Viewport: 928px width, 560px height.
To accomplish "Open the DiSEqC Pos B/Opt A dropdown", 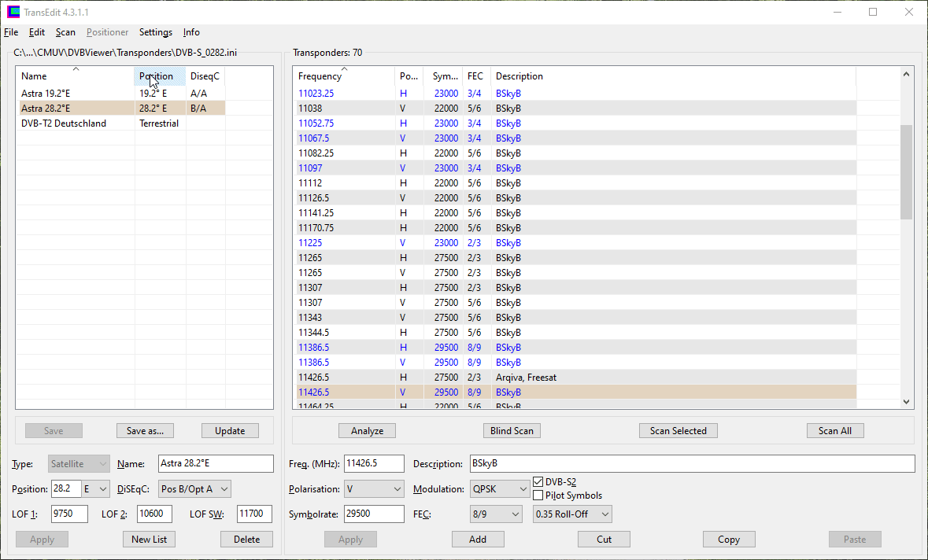I will coord(194,489).
